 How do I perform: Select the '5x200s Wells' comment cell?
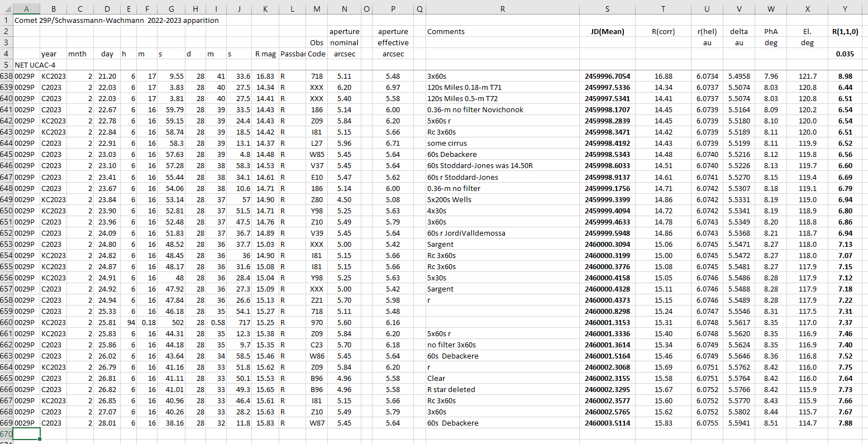pyautogui.click(x=502, y=199)
